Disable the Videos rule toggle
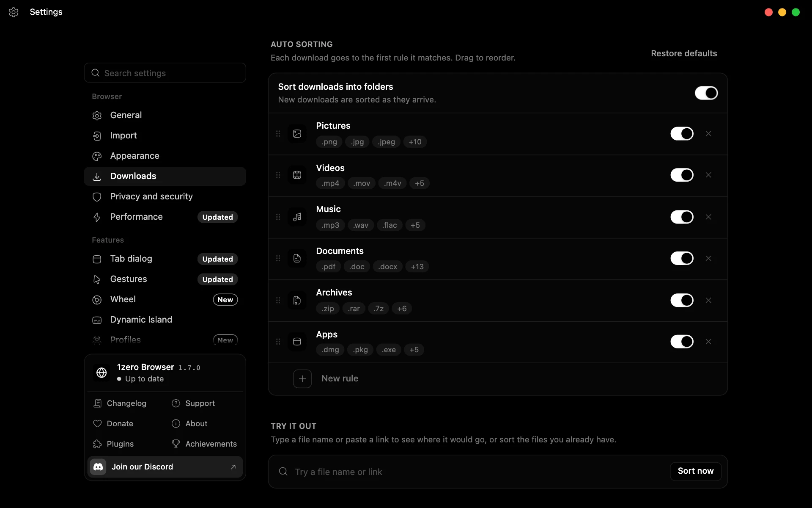 [682, 175]
